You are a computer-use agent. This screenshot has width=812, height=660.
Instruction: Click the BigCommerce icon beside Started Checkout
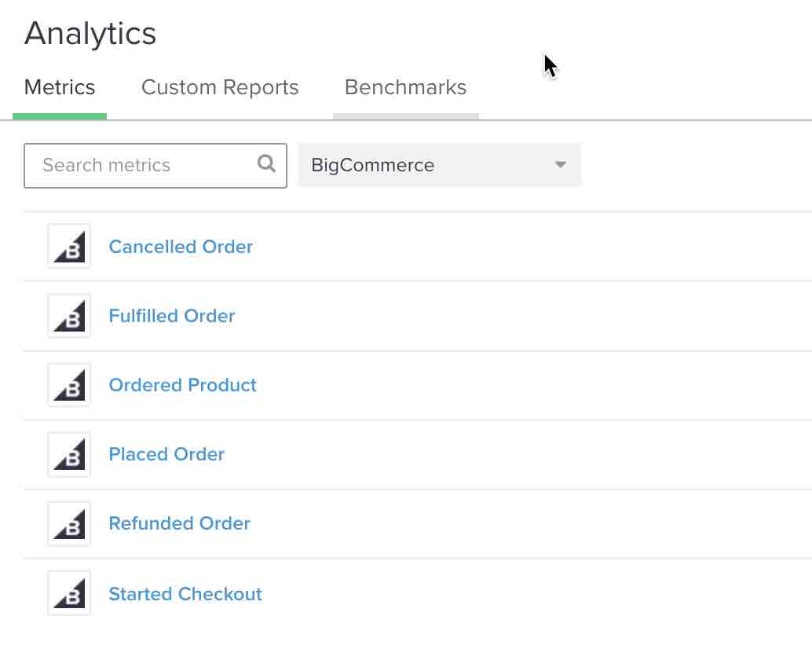(x=68, y=592)
